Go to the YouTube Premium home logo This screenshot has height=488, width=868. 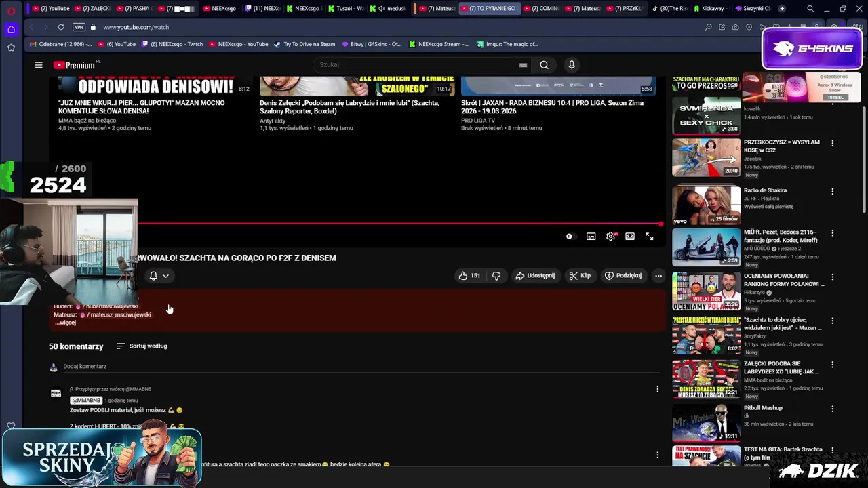tap(75, 65)
